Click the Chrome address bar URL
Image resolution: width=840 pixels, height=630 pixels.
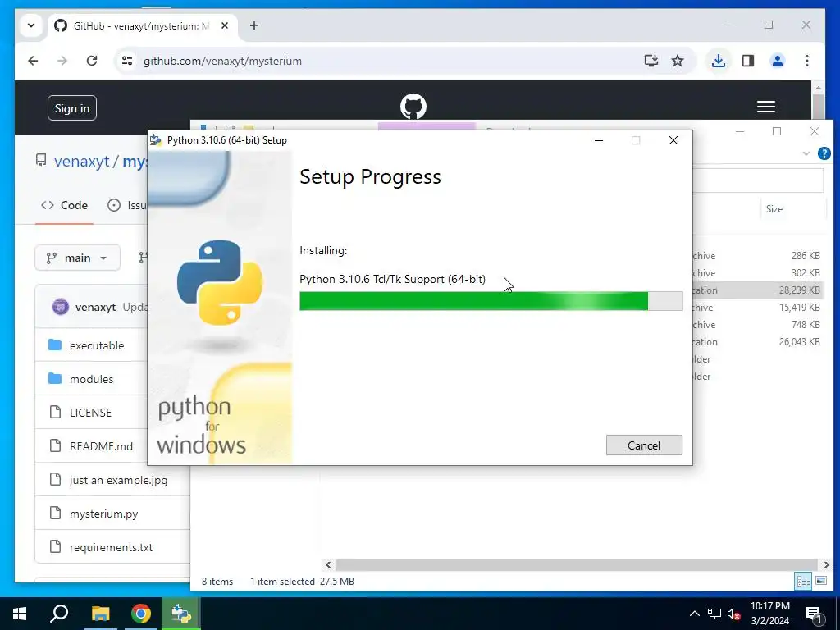[x=222, y=61]
